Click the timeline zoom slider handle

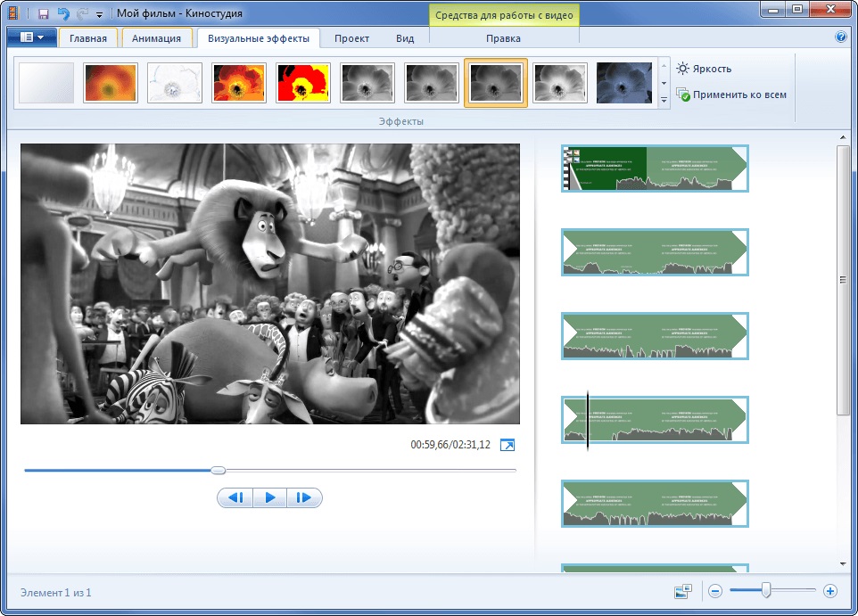point(765,590)
